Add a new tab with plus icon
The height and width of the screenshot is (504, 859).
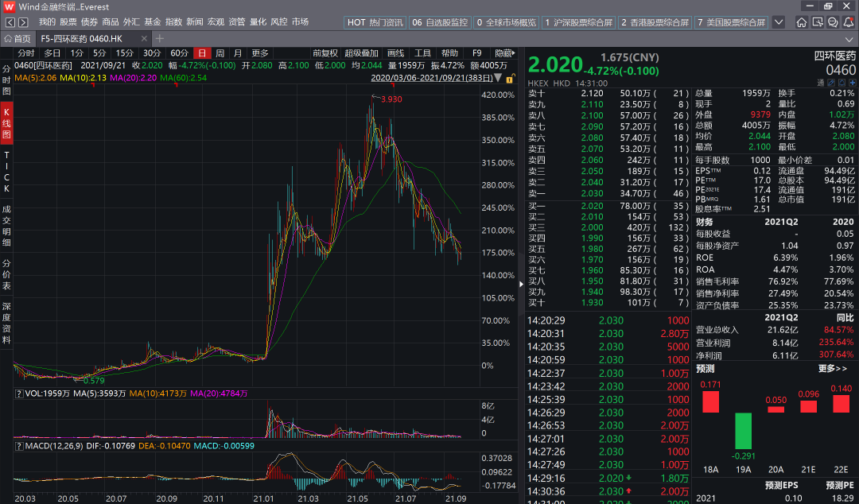[160, 38]
